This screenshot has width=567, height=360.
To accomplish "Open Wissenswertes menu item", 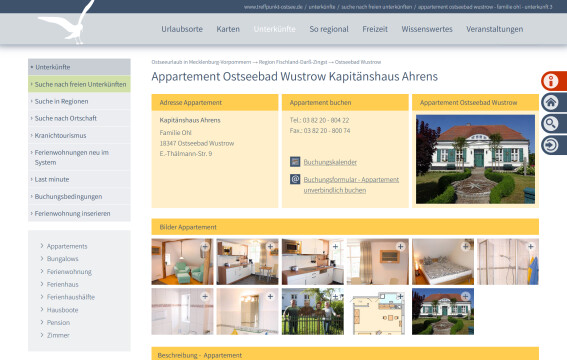I will [x=427, y=29].
